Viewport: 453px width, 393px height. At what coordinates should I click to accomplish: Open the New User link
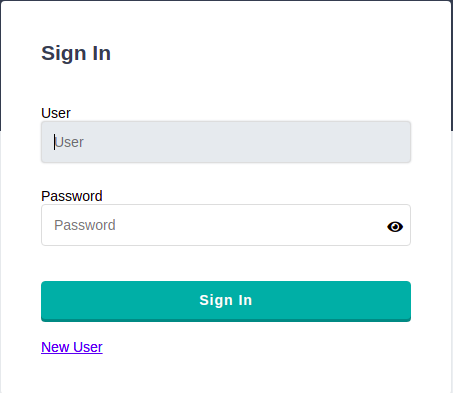[x=72, y=347]
